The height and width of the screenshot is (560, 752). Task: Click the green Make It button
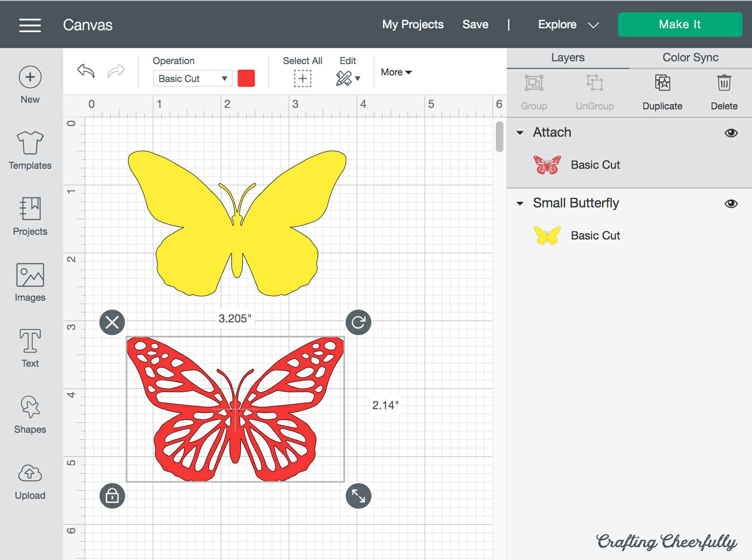click(x=679, y=25)
